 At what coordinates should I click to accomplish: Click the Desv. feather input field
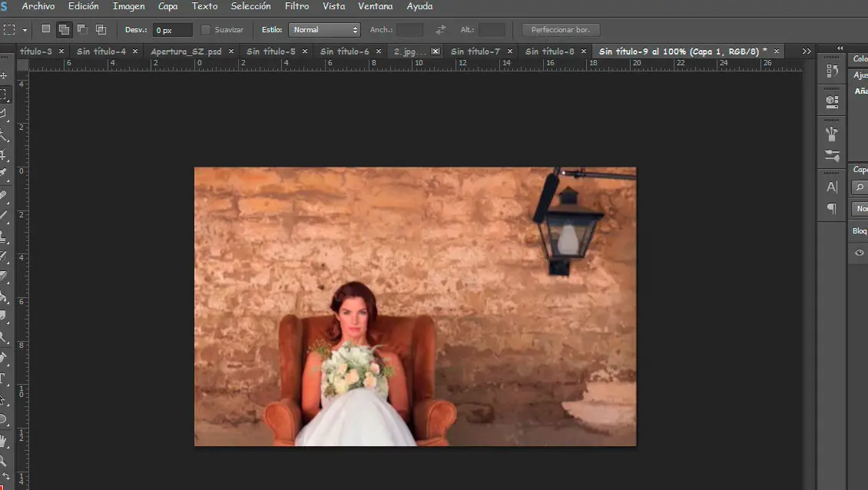pyautogui.click(x=172, y=30)
